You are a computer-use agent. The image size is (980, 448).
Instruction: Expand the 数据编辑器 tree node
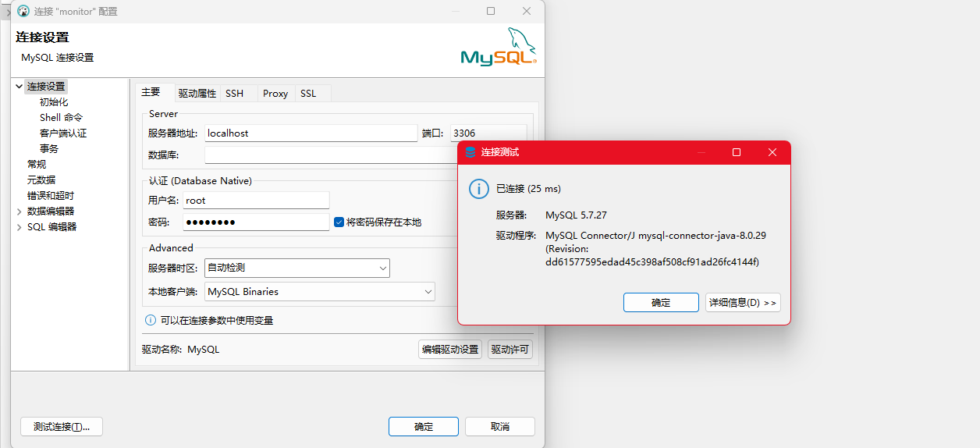pos(19,212)
